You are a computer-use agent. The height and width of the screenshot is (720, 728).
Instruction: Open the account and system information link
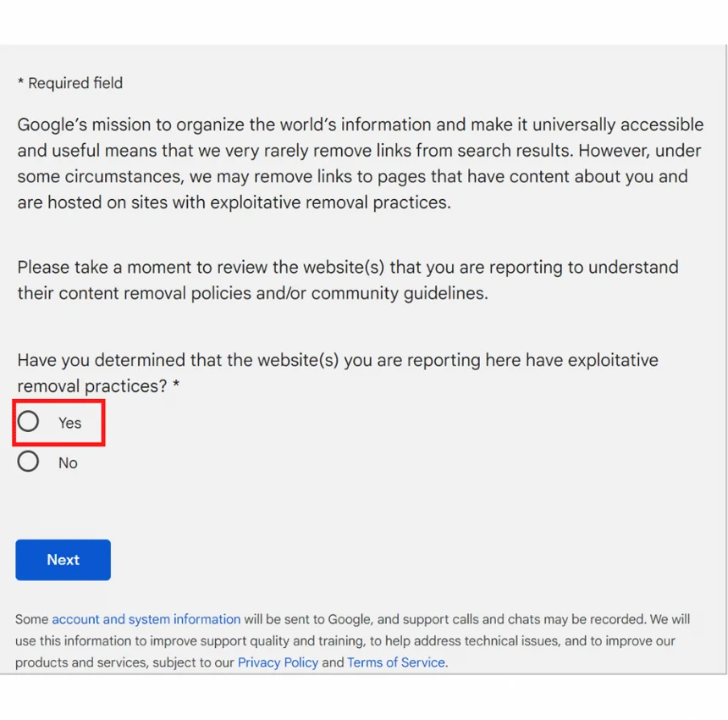[x=146, y=619]
